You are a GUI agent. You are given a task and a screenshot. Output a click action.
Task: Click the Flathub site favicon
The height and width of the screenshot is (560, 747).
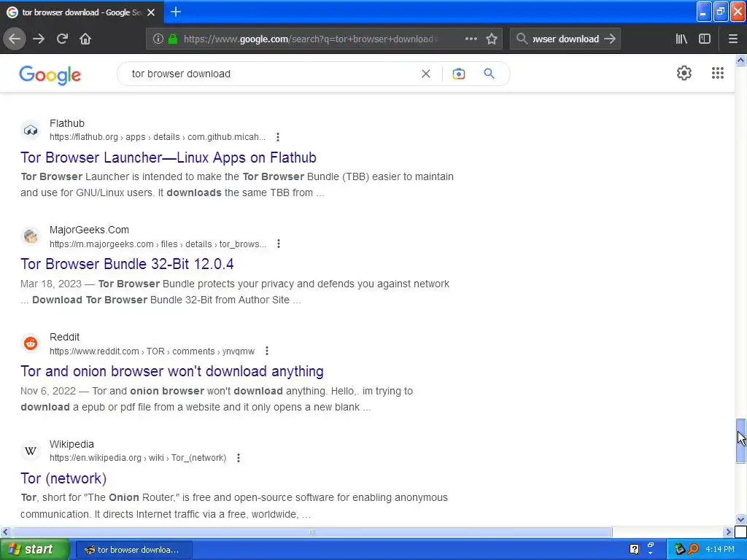31,130
